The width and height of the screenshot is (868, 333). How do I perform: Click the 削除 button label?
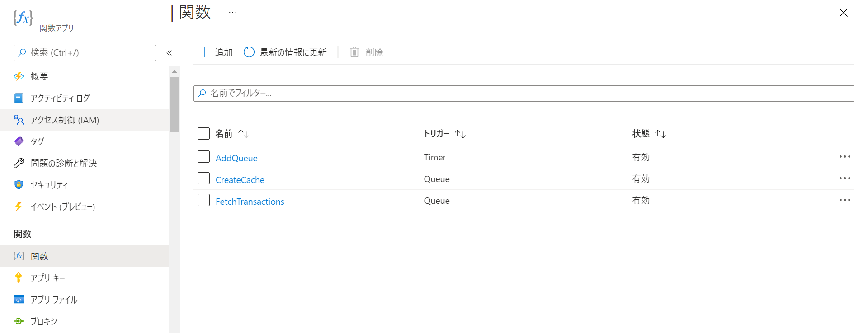click(x=374, y=52)
